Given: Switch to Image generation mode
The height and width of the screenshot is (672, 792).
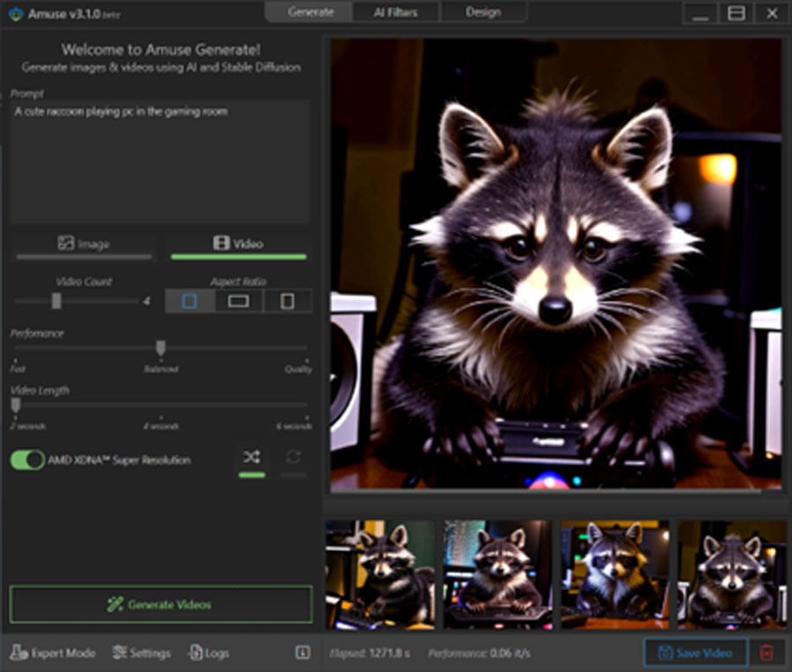Looking at the screenshot, I should pyautogui.click(x=84, y=244).
